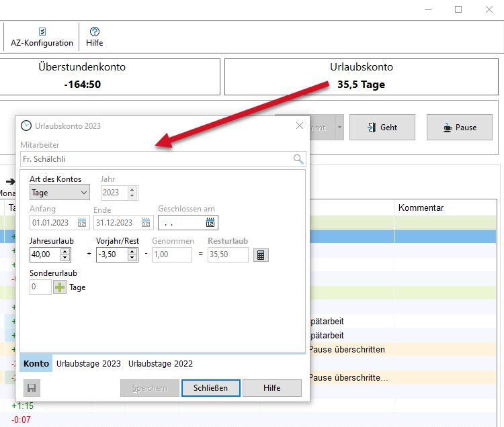Open the calendar picker for Geschlossen am
Viewport: 504px width, 427px height.
pyautogui.click(x=210, y=223)
